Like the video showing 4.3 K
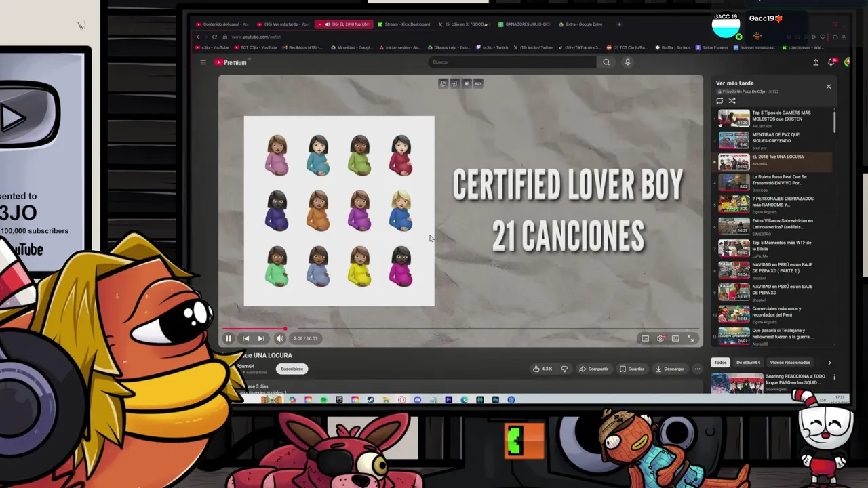The image size is (868, 488). pyautogui.click(x=542, y=369)
